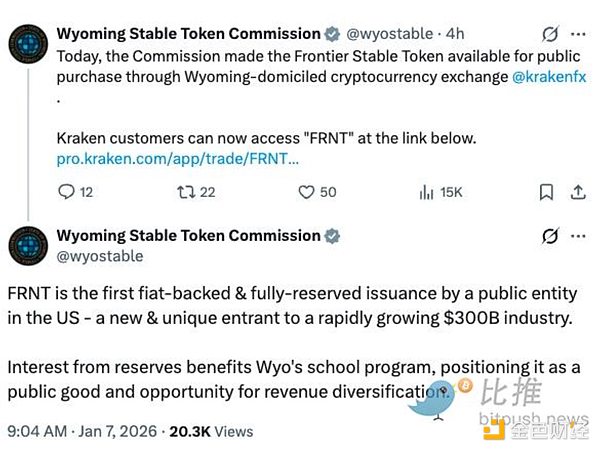Viewport: 600px width, 451px height.
Task: Open the more options menu on second tweet
Action: pos(579,237)
